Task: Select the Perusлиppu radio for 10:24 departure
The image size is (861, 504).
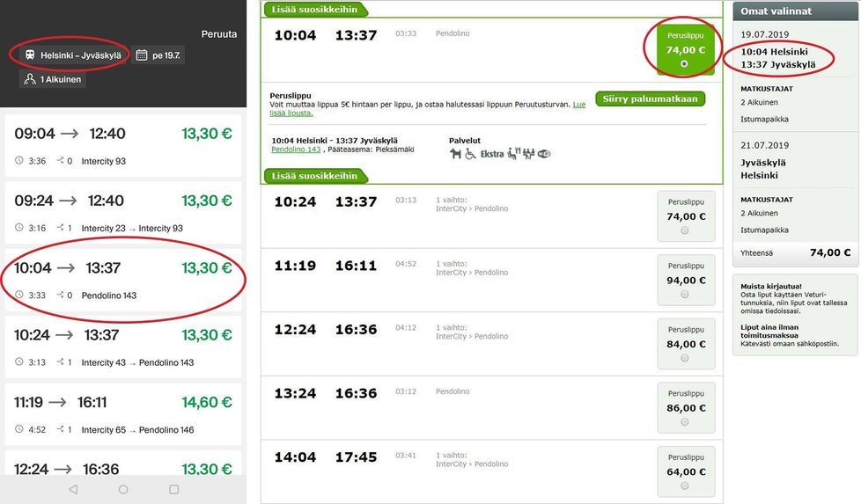Action: 685,230
